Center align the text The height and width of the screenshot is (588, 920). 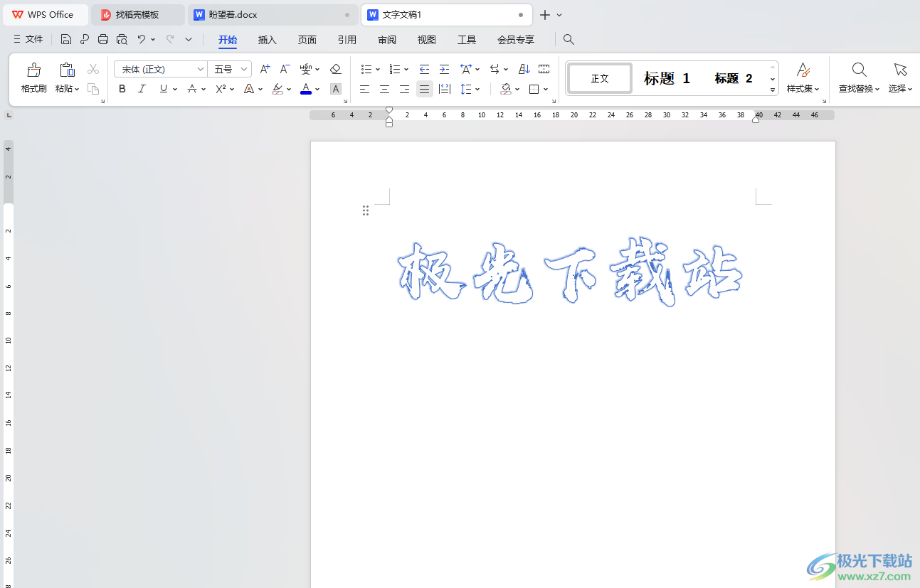(384, 89)
